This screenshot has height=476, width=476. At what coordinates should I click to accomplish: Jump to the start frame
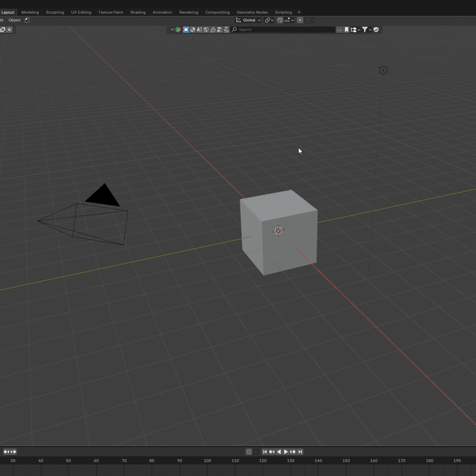(264, 452)
